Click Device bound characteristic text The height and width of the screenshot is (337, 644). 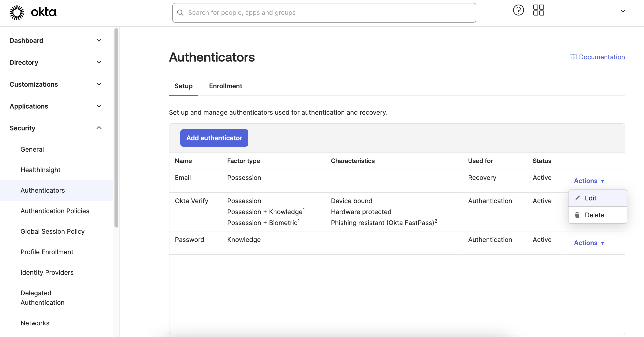click(351, 201)
